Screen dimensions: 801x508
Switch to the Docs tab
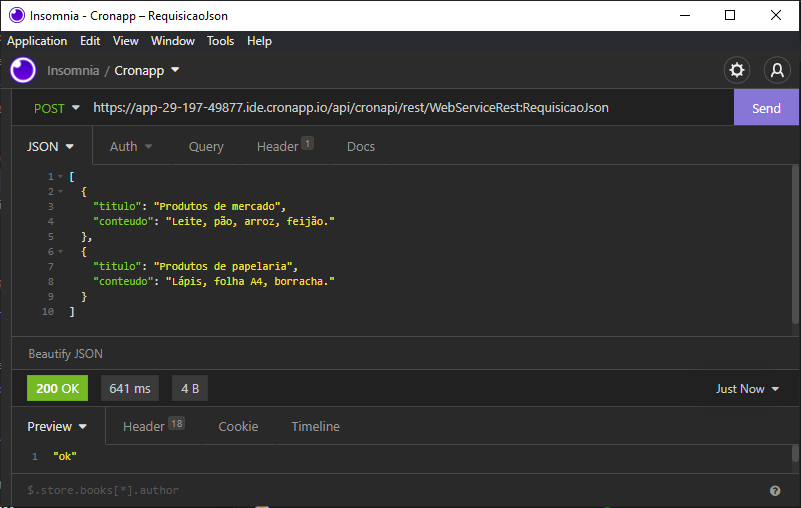[x=361, y=147]
